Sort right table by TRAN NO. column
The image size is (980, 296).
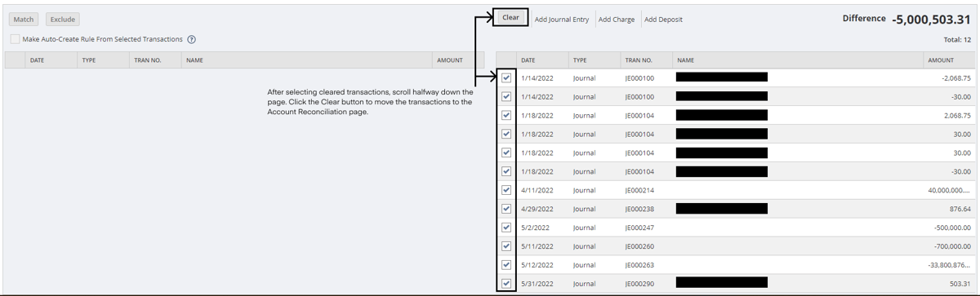pyautogui.click(x=646, y=60)
